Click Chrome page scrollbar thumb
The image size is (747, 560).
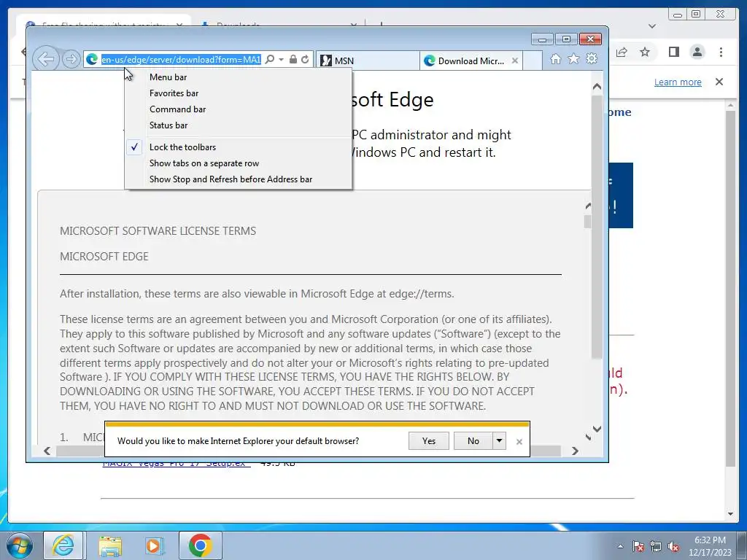click(x=731, y=288)
